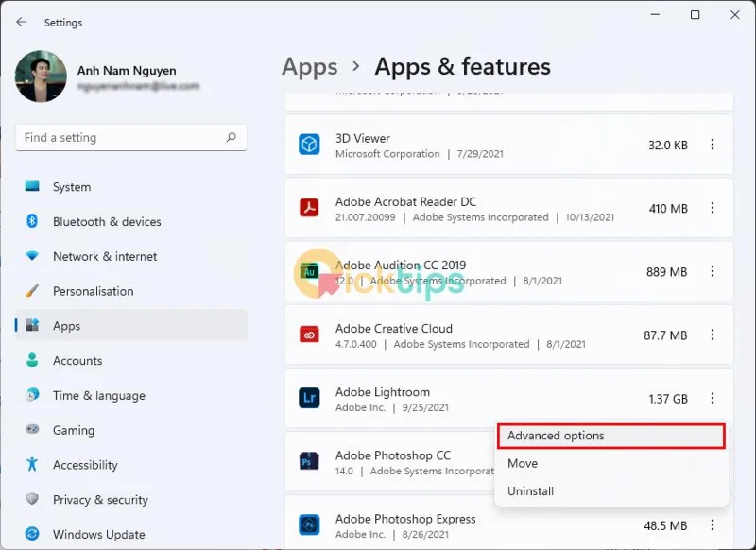Click the Adobe Lightroom app name
The width and height of the screenshot is (756, 550).
(x=383, y=392)
